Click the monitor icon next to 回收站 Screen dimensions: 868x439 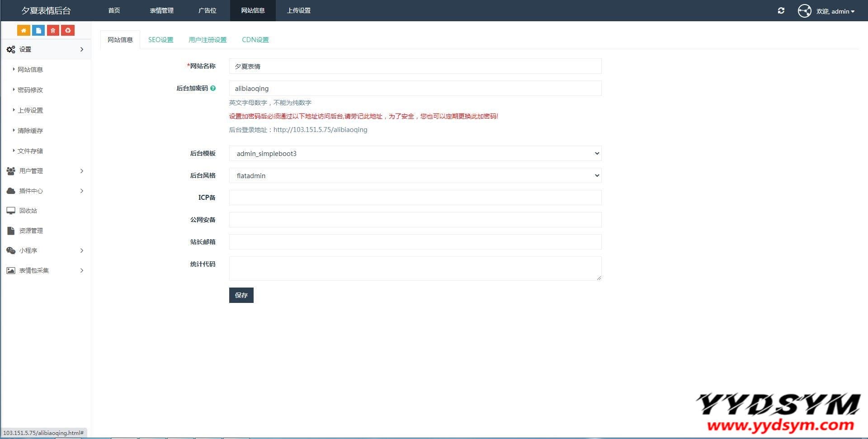11,211
